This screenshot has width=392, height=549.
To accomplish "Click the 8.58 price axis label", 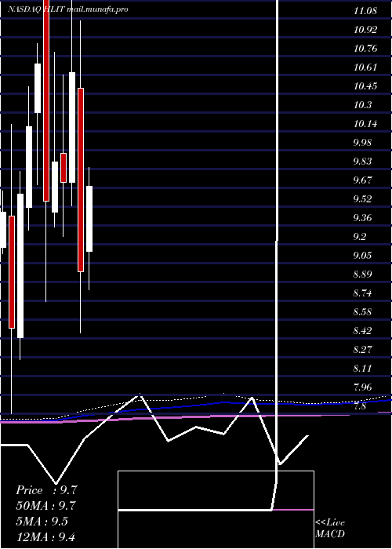I will tap(363, 312).
